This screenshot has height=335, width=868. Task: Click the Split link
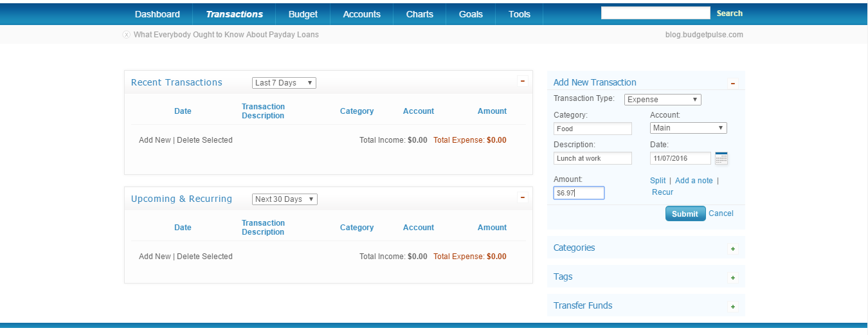pyautogui.click(x=658, y=181)
